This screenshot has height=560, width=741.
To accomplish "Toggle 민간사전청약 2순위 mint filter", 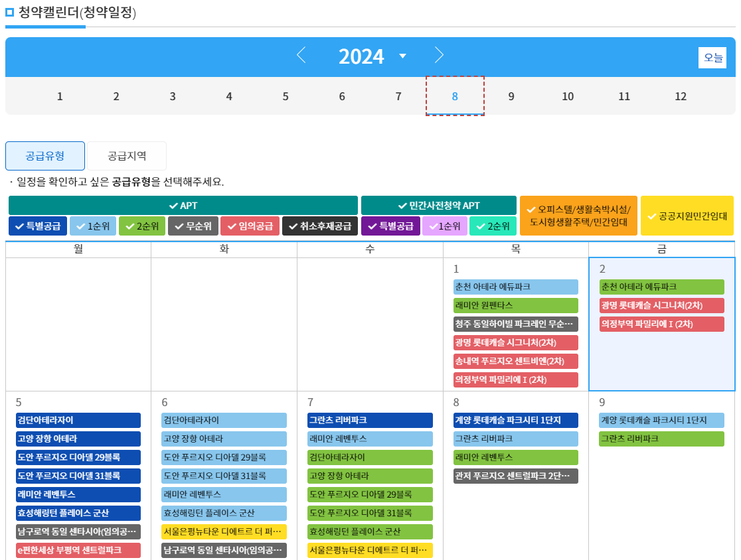I will point(493,226).
